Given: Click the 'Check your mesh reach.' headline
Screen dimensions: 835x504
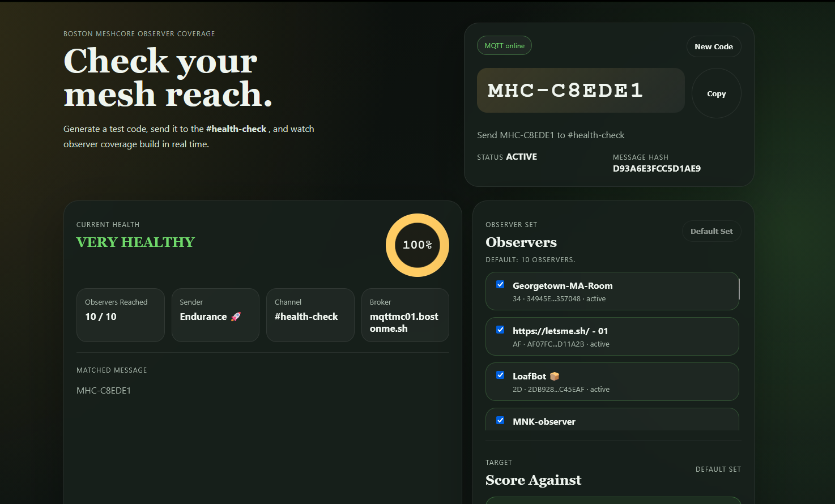Looking at the screenshot, I should (168, 77).
